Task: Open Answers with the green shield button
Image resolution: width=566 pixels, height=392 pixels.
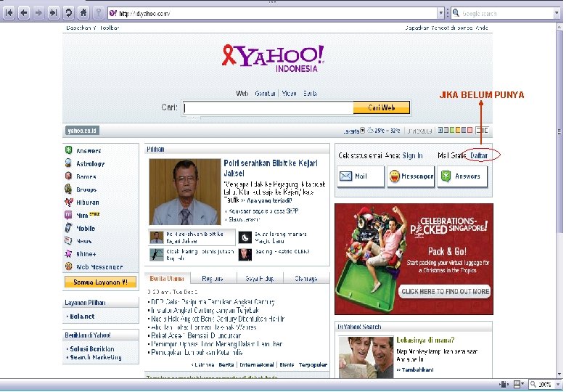Action: (x=462, y=176)
